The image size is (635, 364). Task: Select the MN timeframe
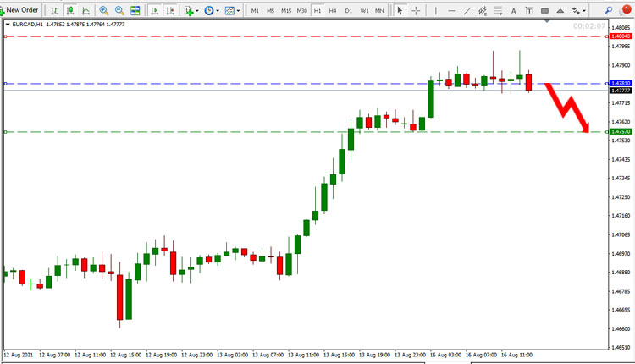tap(379, 11)
